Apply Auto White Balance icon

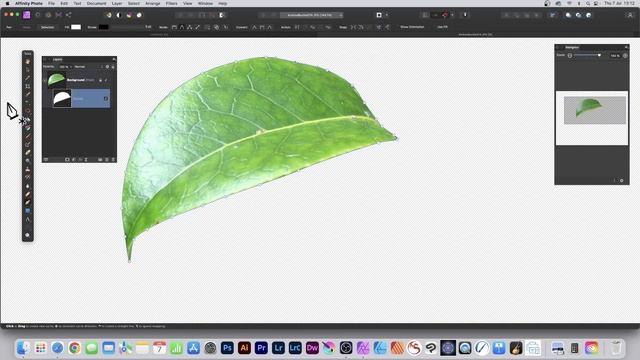click(x=139, y=15)
